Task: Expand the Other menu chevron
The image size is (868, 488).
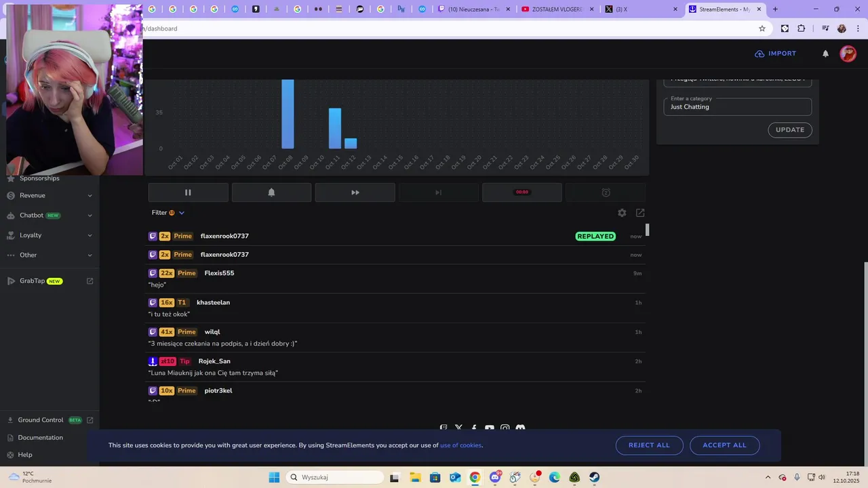Action: (90, 256)
